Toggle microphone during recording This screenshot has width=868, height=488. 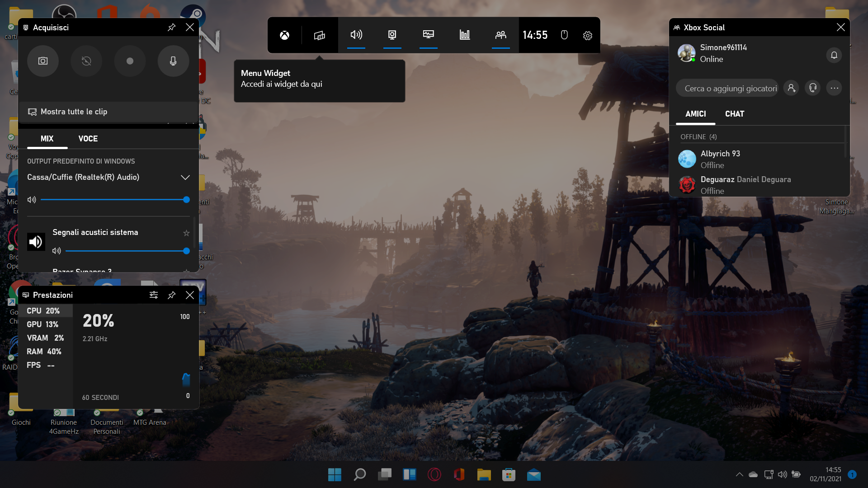point(173,61)
